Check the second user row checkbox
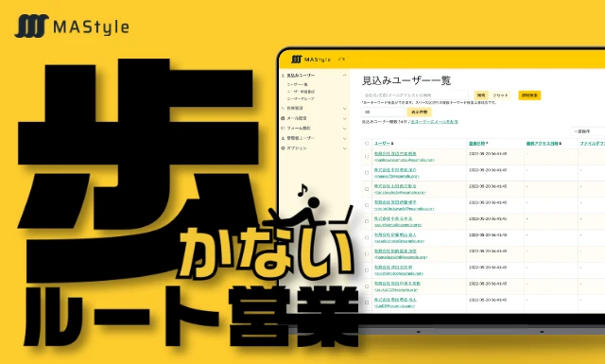 [x=367, y=173]
